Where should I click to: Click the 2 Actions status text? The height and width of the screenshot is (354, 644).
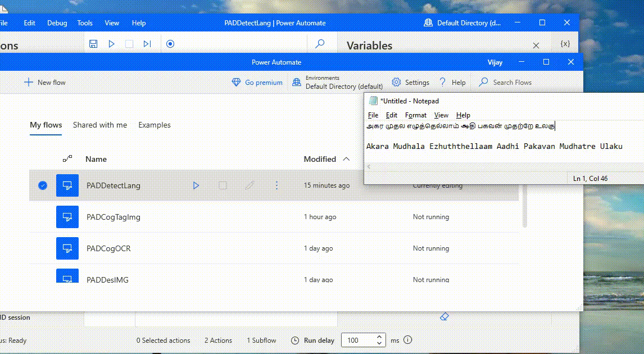pyautogui.click(x=218, y=341)
